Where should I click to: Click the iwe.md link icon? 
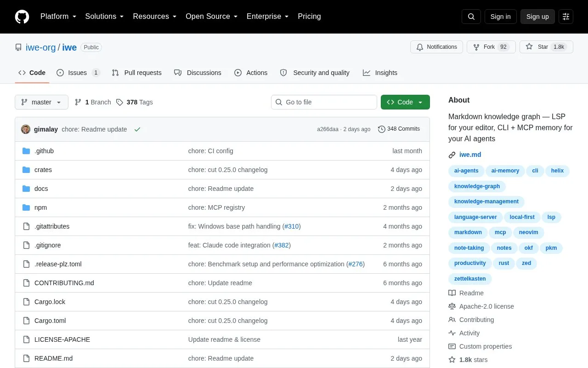(452, 155)
